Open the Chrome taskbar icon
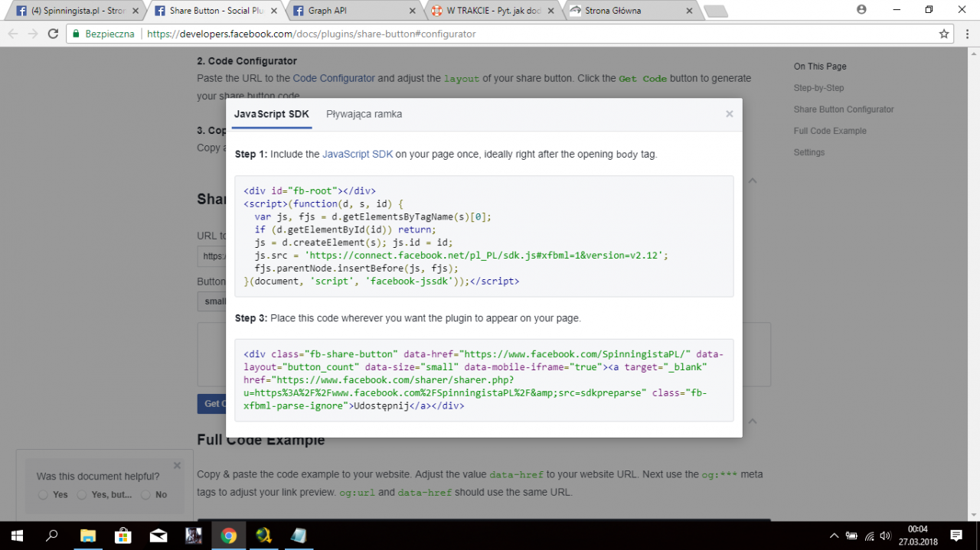Viewport: 980px width, 550px height. click(x=228, y=535)
